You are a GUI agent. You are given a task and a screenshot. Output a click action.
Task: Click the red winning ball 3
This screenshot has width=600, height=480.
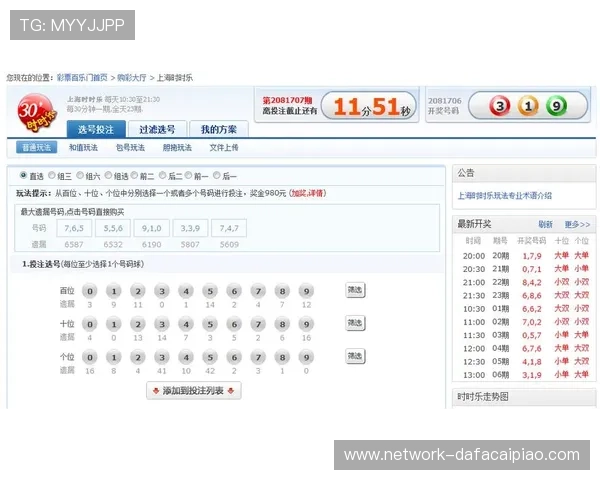tap(500, 105)
